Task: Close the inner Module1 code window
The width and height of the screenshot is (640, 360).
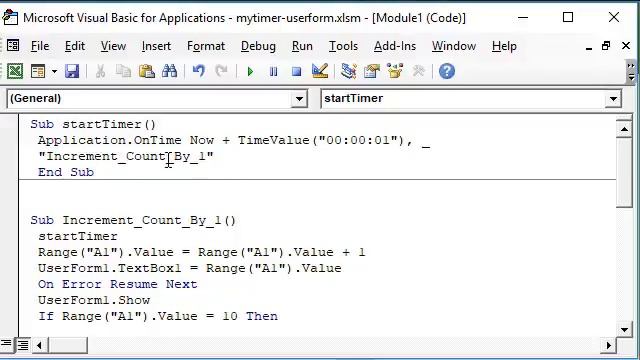Action: pyautogui.click(x=626, y=46)
